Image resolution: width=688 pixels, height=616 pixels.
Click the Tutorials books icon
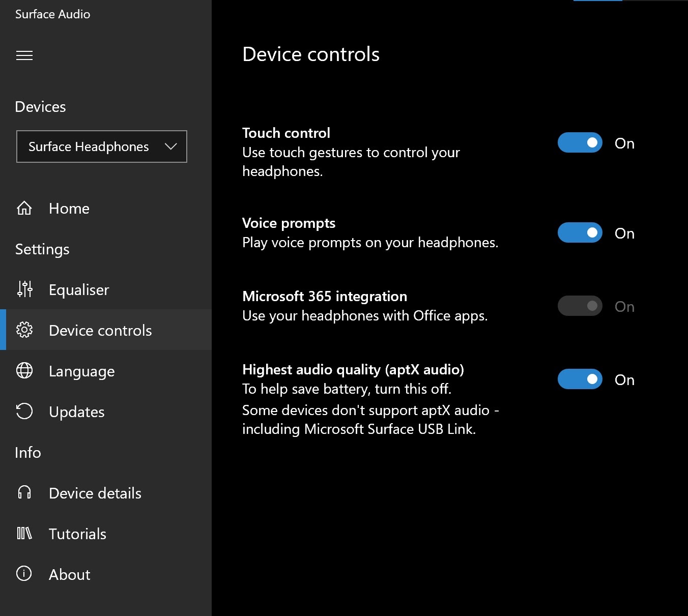(x=24, y=534)
